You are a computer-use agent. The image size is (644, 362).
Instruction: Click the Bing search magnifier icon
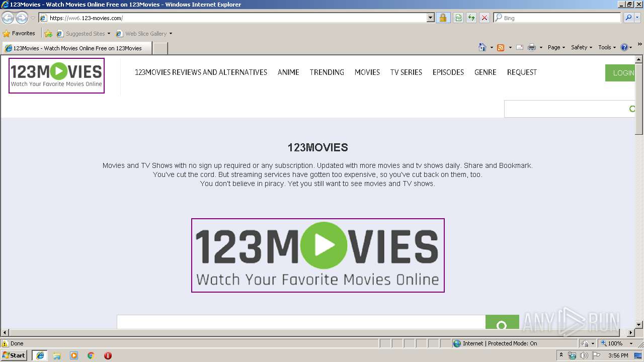coord(628,18)
